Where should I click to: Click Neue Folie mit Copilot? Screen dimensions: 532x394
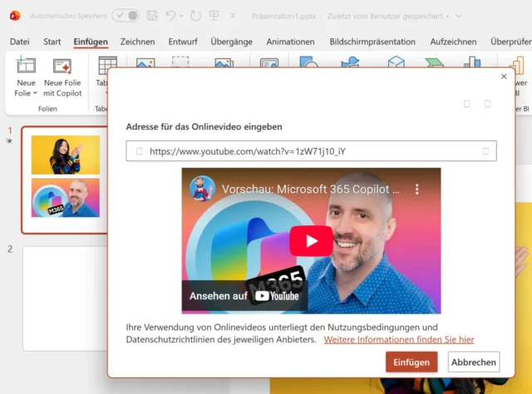point(62,77)
